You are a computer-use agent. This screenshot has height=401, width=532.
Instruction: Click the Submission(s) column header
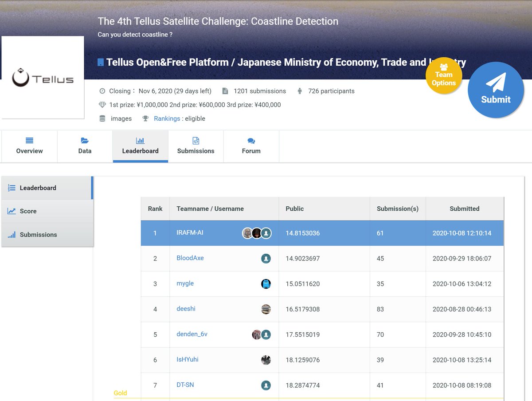(398, 208)
